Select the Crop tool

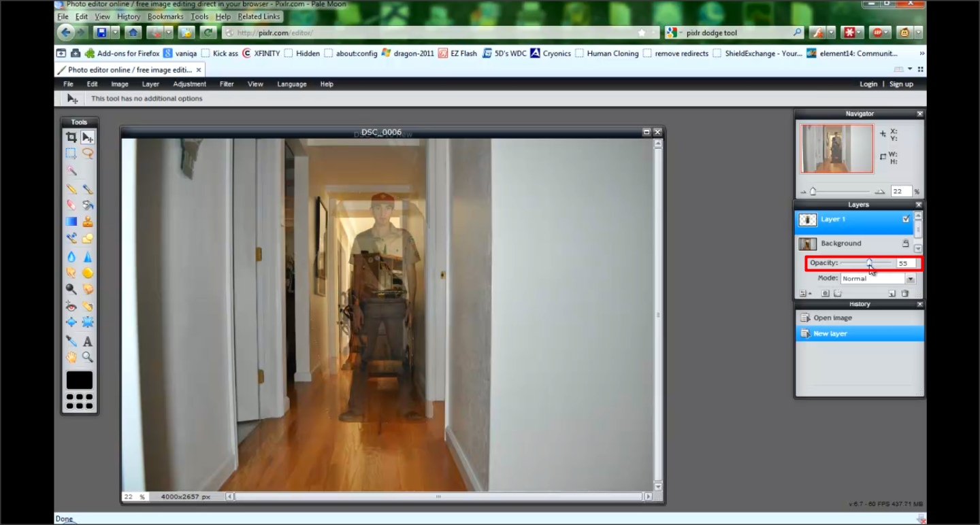point(71,137)
